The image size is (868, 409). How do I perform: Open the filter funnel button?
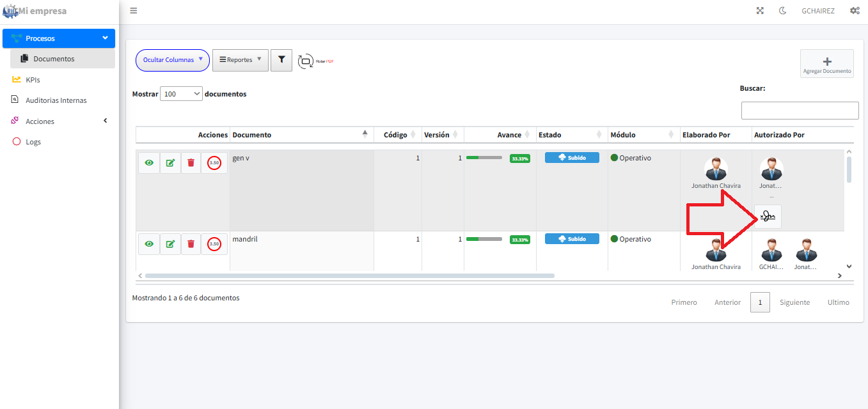(281, 59)
